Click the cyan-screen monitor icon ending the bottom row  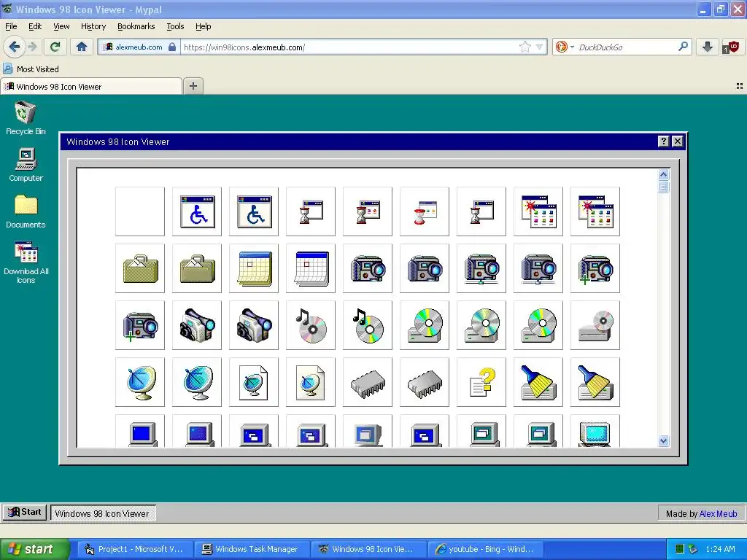(595, 432)
